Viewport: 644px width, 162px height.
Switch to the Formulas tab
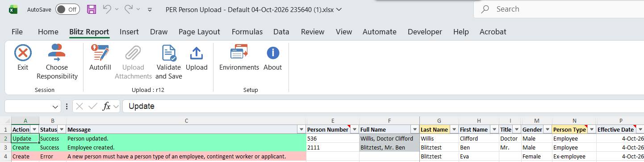click(247, 32)
